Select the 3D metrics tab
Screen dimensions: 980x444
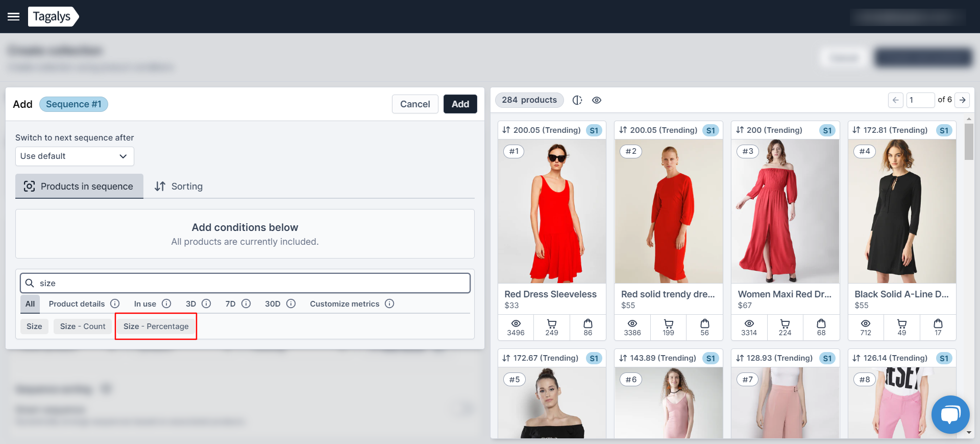coord(191,304)
